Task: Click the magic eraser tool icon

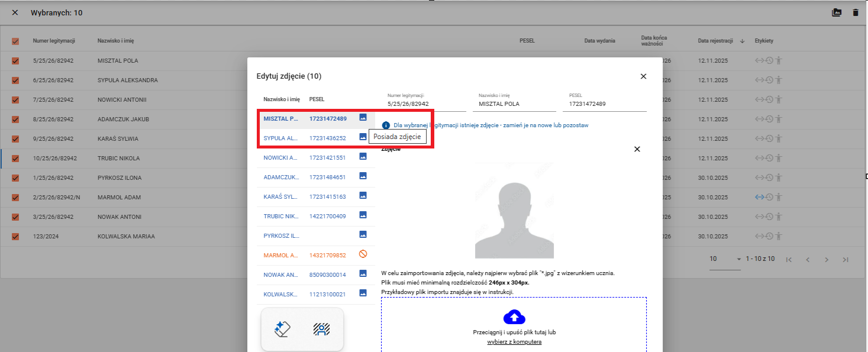Action: pos(282,329)
